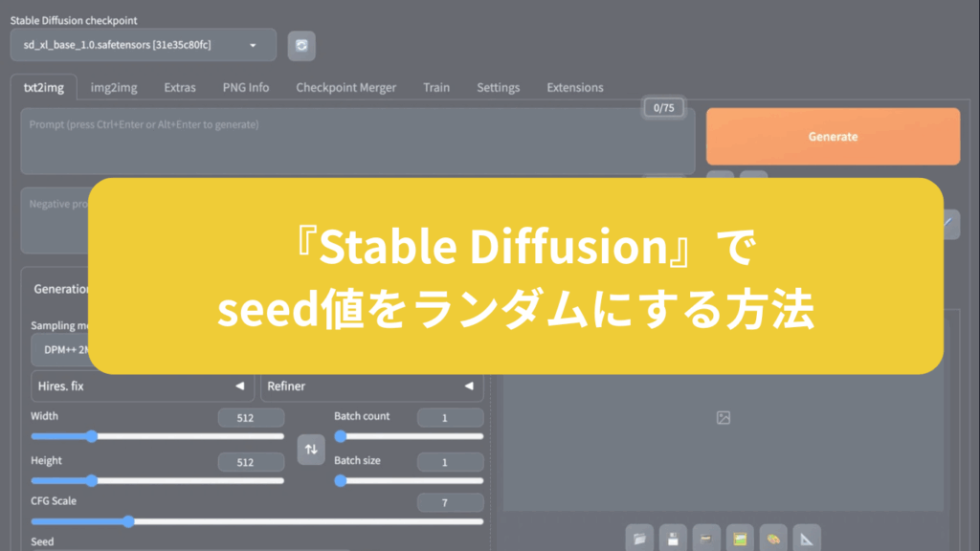Focus the Batch count number field
The height and width of the screenshot is (551, 980).
click(450, 417)
